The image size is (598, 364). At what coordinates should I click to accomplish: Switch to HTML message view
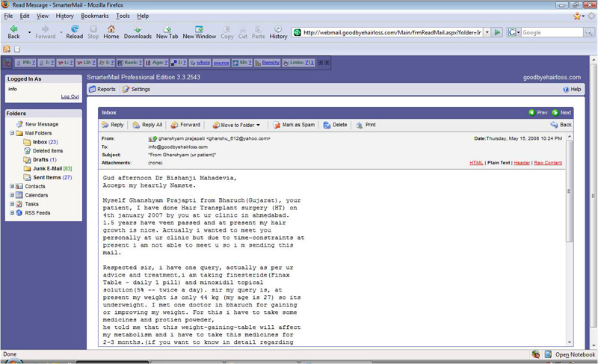[x=476, y=162]
